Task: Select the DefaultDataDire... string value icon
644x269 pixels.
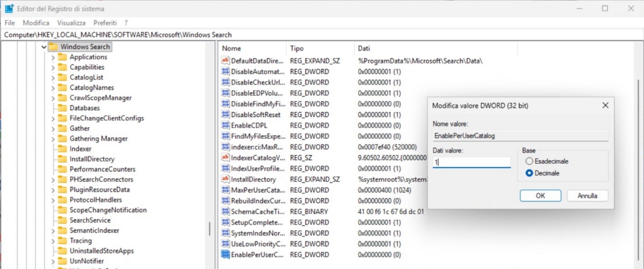Action: [x=225, y=61]
